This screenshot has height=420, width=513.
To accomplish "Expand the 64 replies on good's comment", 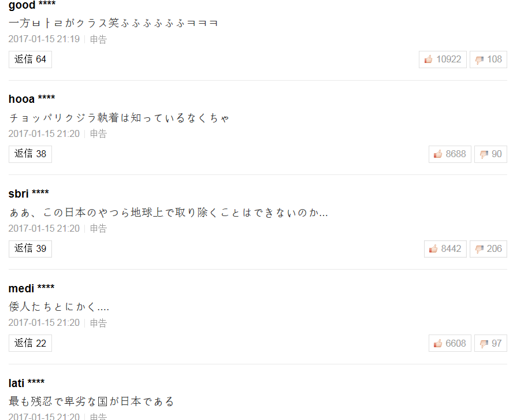I will [30, 60].
